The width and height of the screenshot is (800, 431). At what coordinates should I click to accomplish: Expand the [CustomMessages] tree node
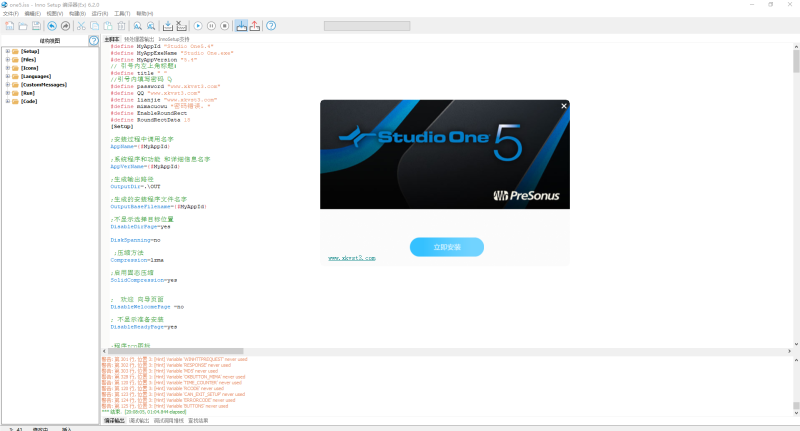pos(8,85)
